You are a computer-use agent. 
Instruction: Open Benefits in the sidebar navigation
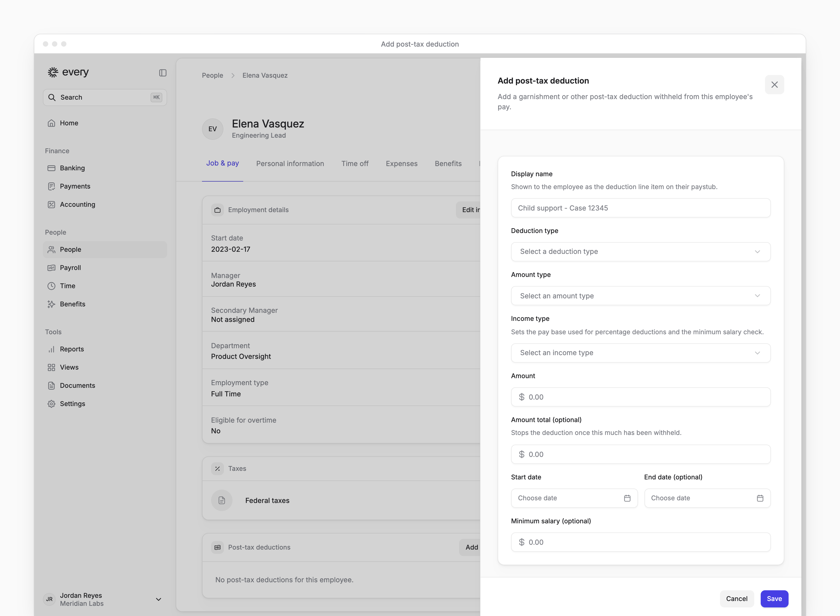[x=105, y=304]
